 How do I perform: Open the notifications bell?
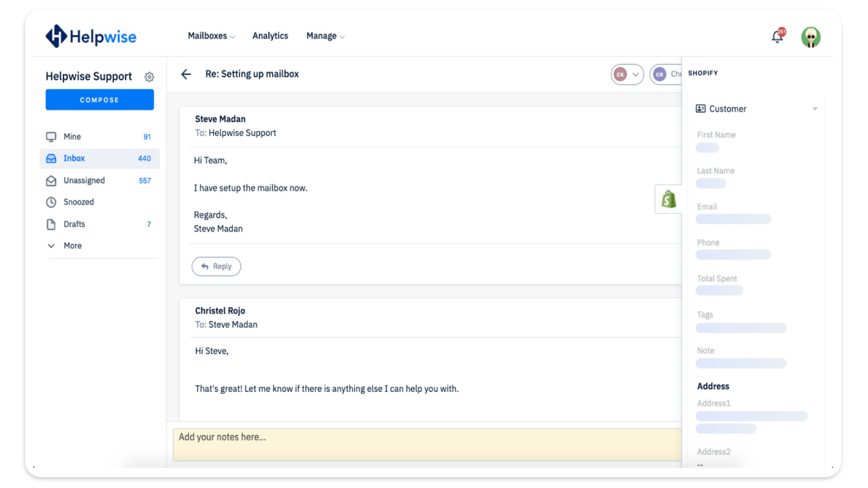click(777, 36)
